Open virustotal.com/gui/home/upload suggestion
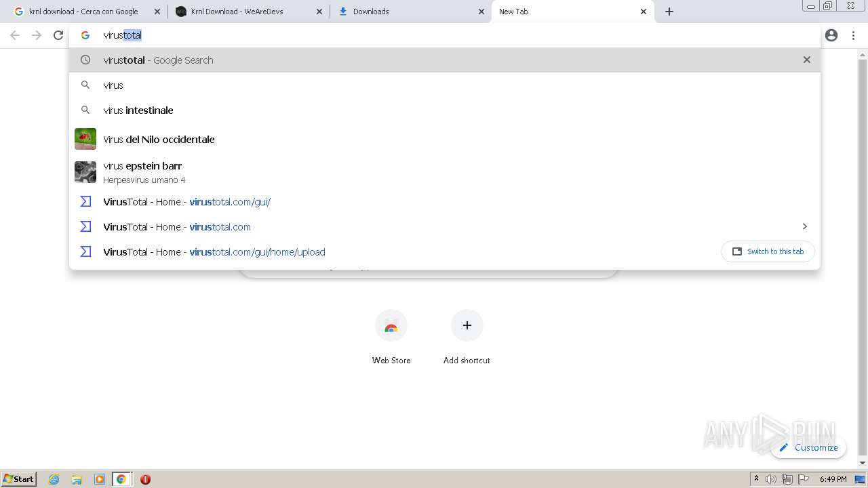Image resolution: width=868 pixels, height=488 pixels. [445, 251]
